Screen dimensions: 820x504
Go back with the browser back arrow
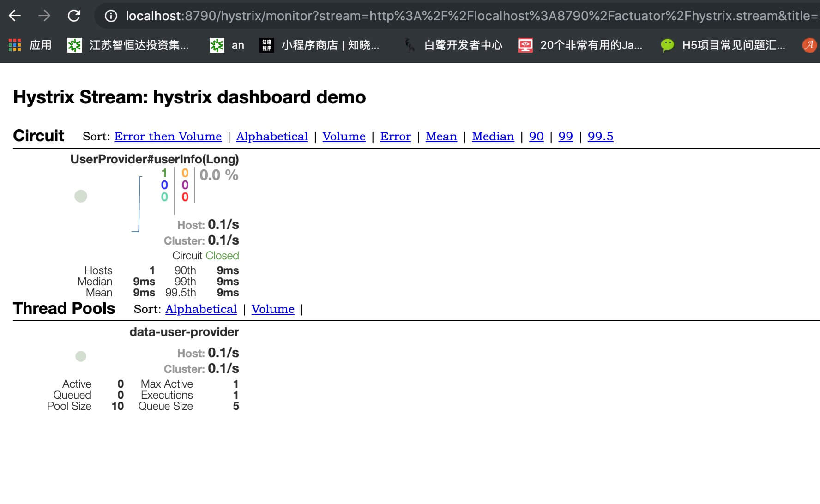[x=15, y=16]
